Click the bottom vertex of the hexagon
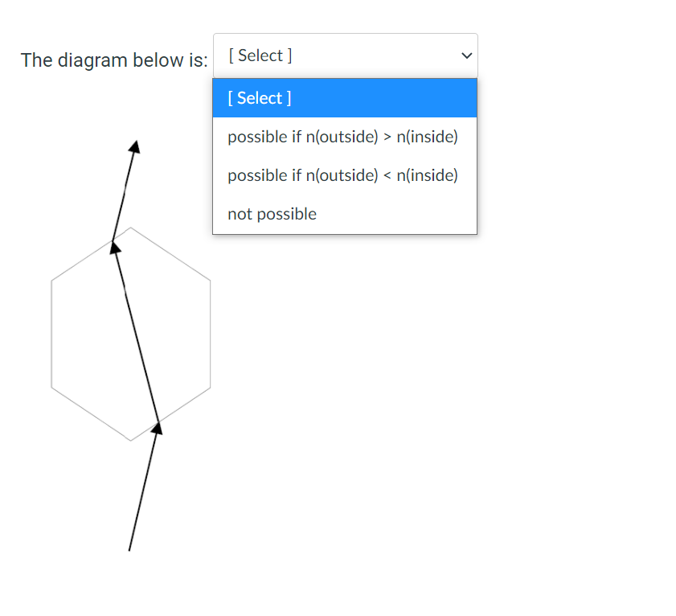 click(131, 438)
